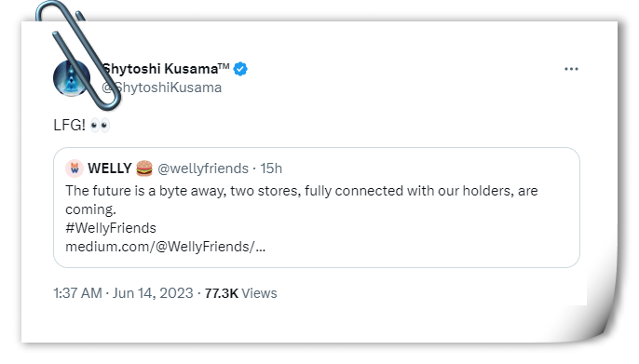Image resolution: width=639 pixels, height=364 pixels.
Task: Open the 77.3K Views count
Action: click(x=241, y=293)
